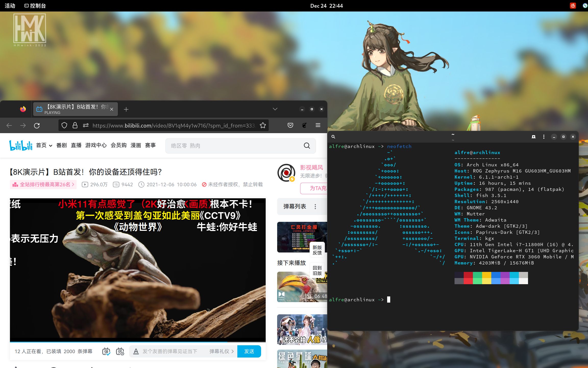
Task: Save page to Pocket icon
Action: tap(290, 125)
